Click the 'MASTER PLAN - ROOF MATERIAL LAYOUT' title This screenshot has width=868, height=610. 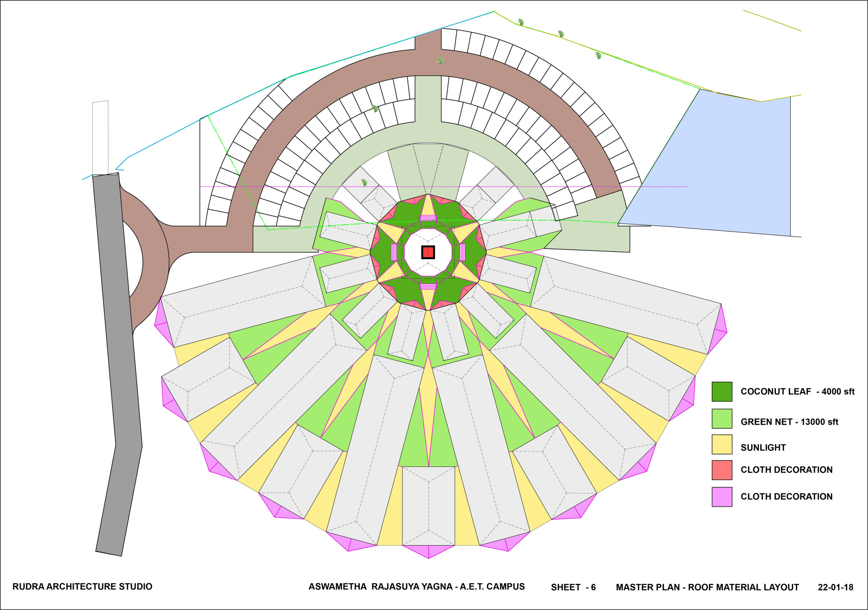pyautogui.click(x=707, y=587)
